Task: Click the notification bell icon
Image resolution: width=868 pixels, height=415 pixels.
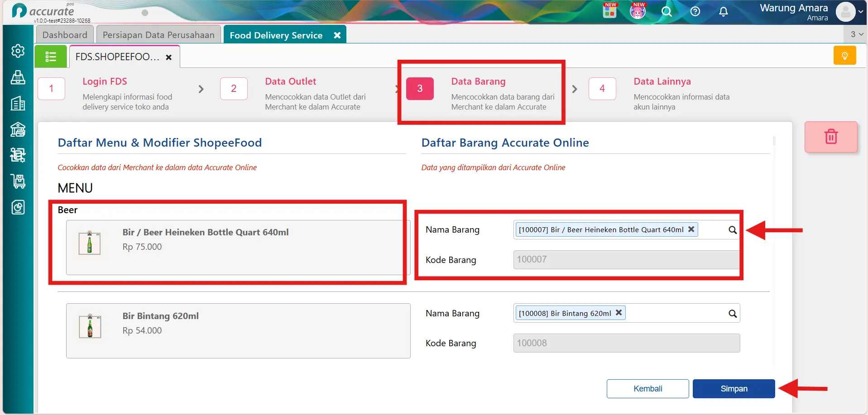Action: (724, 12)
